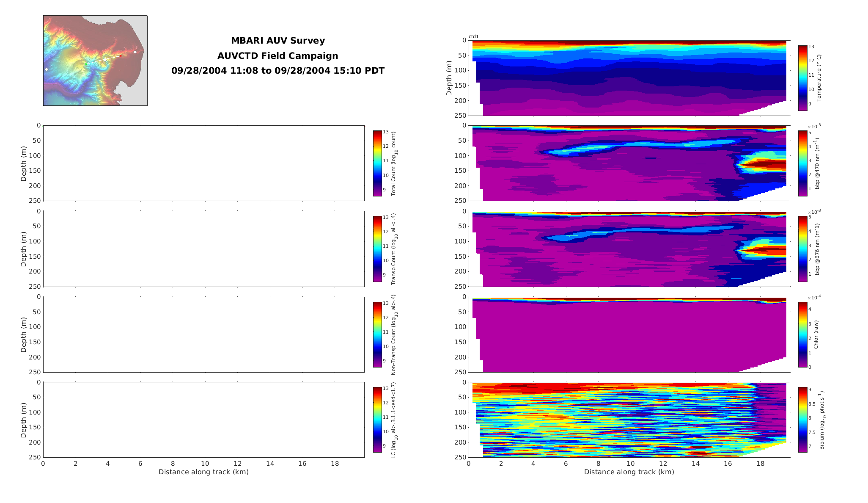Viewport: 868px width, 503px height.
Task: Click the LC esd colorbar
Action: click(x=377, y=420)
